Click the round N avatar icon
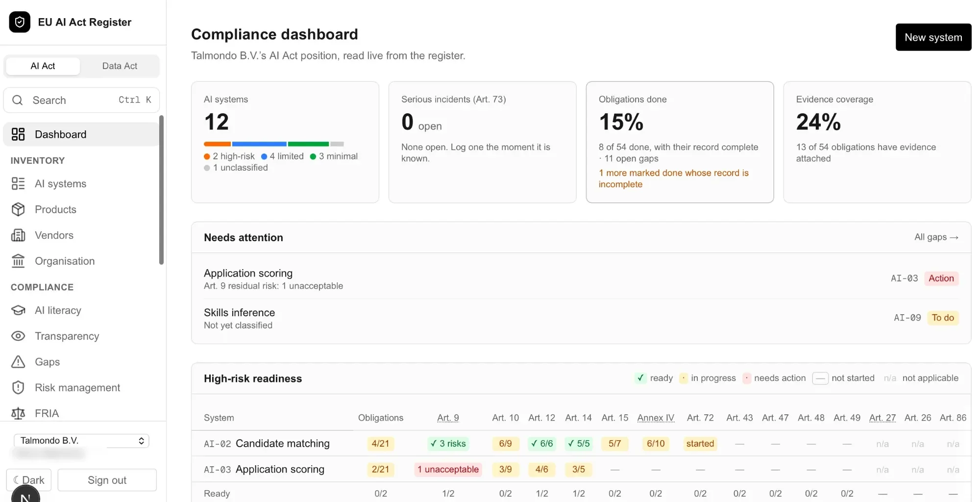Image resolution: width=980 pixels, height=502 pixels. point(25,494)
